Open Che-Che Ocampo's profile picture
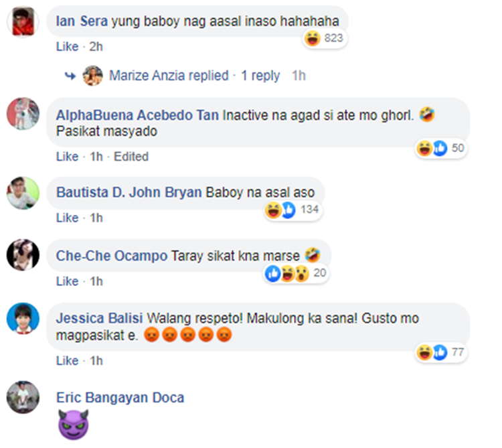 [23, 255]
